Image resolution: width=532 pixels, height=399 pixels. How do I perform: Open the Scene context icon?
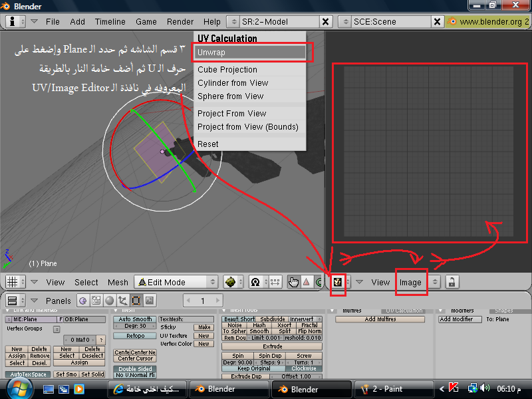[149, 301]
